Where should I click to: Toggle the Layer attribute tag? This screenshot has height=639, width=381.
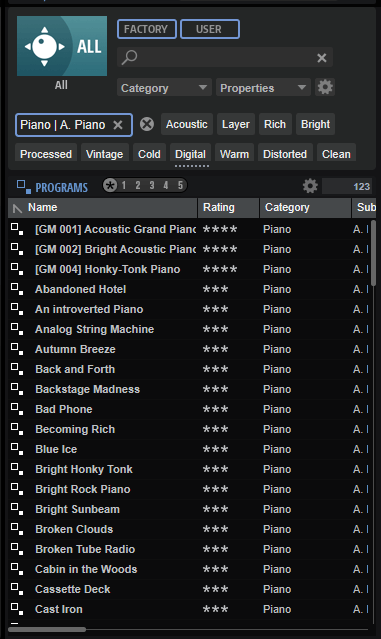(236, 124)
